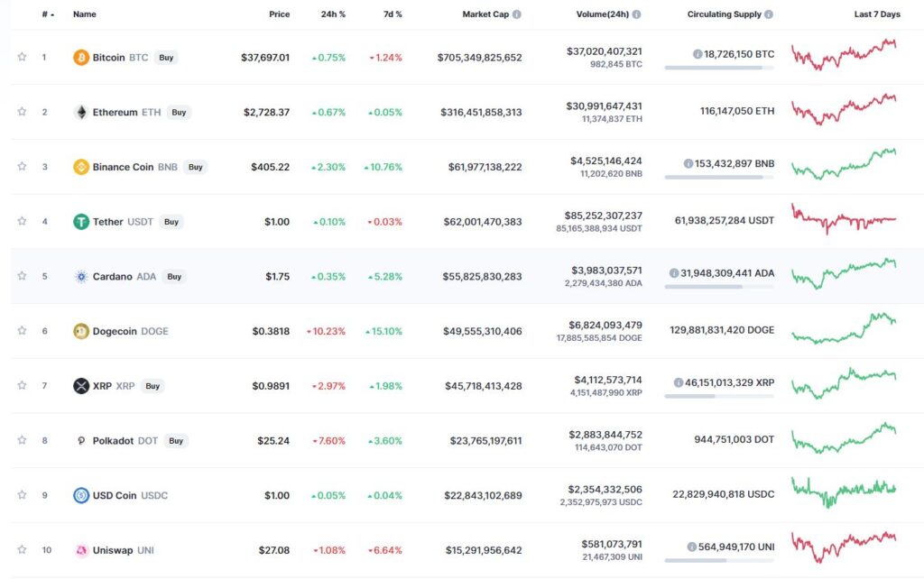
Task: Toggle the watchlist star for Tether
Action: [22, 222]
